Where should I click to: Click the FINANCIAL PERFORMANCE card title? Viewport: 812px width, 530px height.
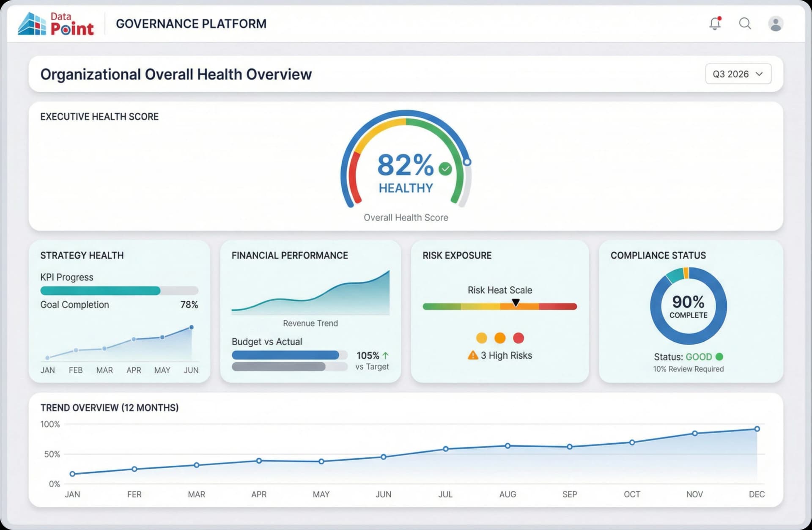click(x=290, y=255)
